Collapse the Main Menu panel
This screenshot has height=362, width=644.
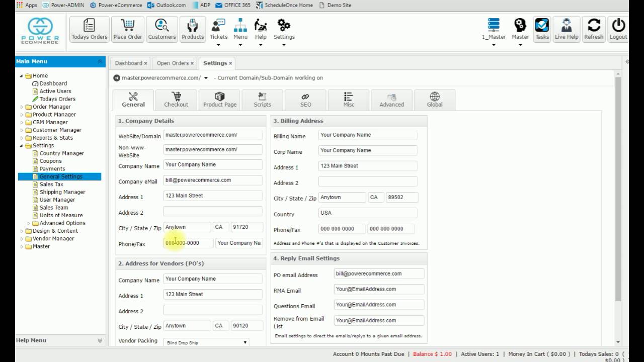(100, 61)
